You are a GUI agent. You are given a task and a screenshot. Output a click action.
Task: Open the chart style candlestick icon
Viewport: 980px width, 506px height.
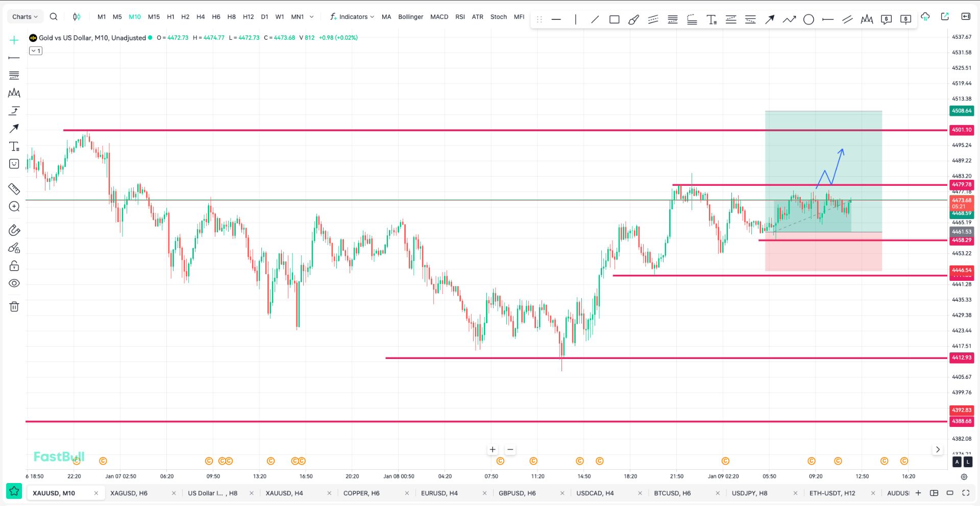tap(77, 17)
